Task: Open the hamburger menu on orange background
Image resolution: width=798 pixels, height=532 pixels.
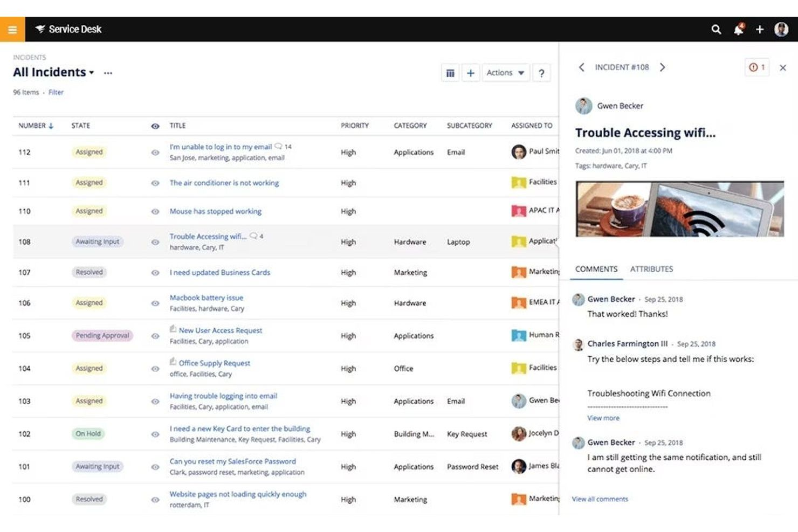Action: (x=12, y=30)
